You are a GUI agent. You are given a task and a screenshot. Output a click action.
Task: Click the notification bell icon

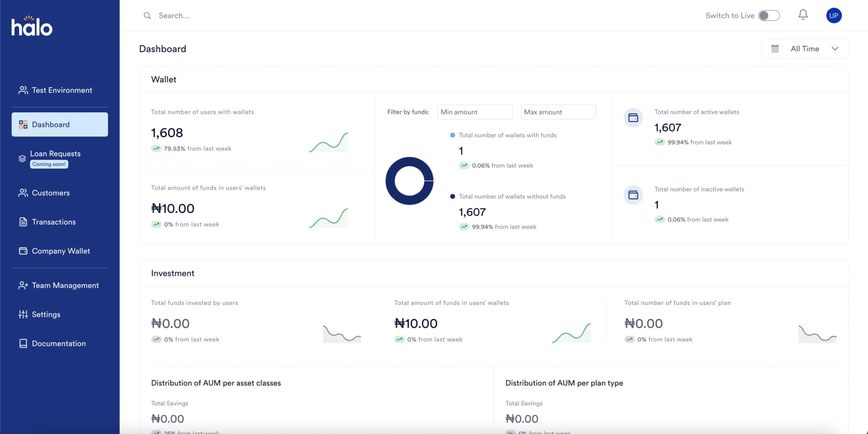tap(803, 15)
